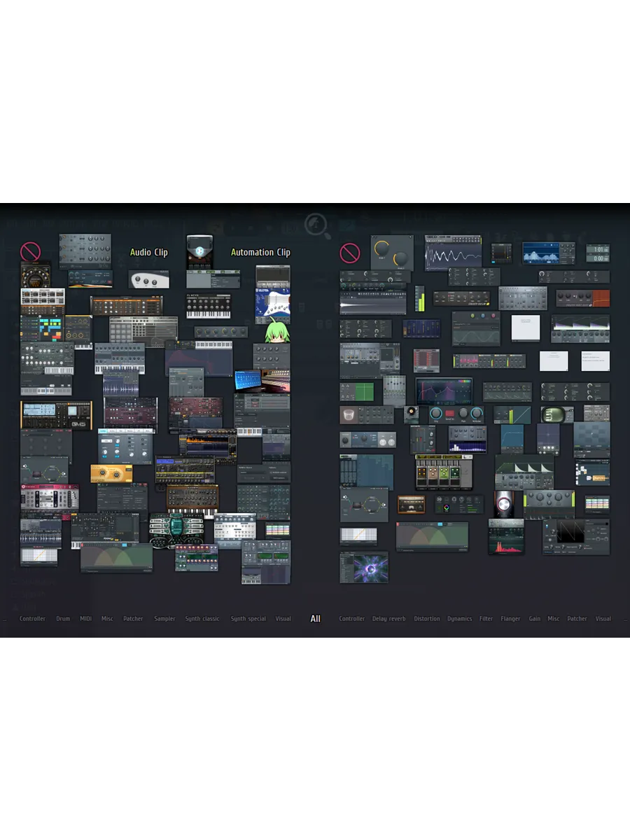Select the guitar stompbox pedals effect thumbnail
The width and height of the screenshot is (630, 840).
[x=443, y=472]
